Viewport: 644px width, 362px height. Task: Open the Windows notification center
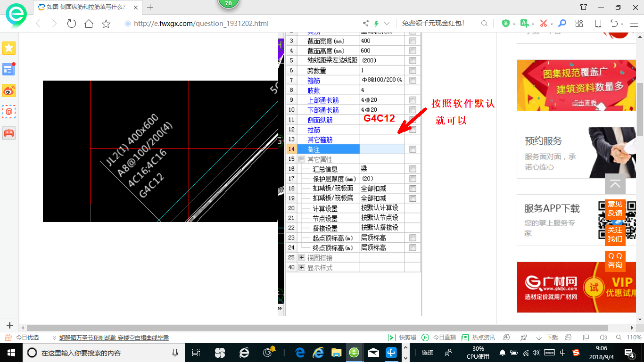coord(629,352)
